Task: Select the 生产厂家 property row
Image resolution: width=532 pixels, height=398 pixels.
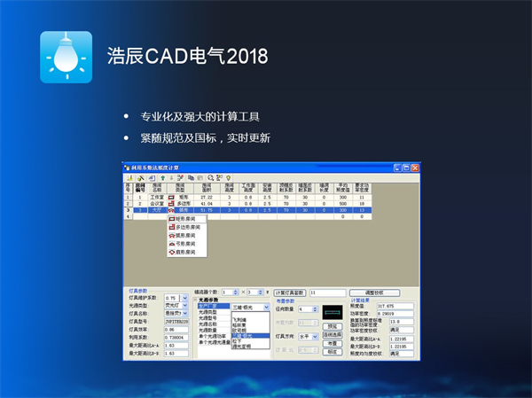Action: 214,306
